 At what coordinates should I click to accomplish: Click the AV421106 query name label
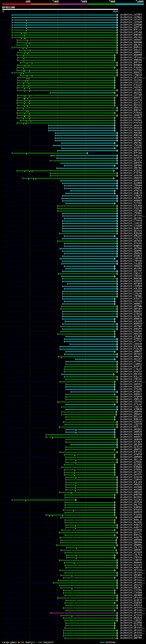coord(8,7)
